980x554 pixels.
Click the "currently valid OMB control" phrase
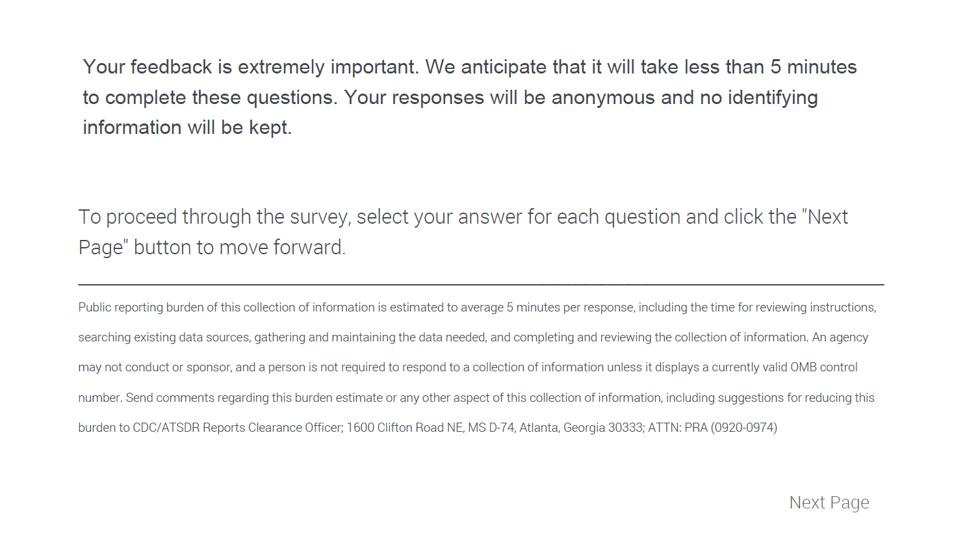point(784,367)
